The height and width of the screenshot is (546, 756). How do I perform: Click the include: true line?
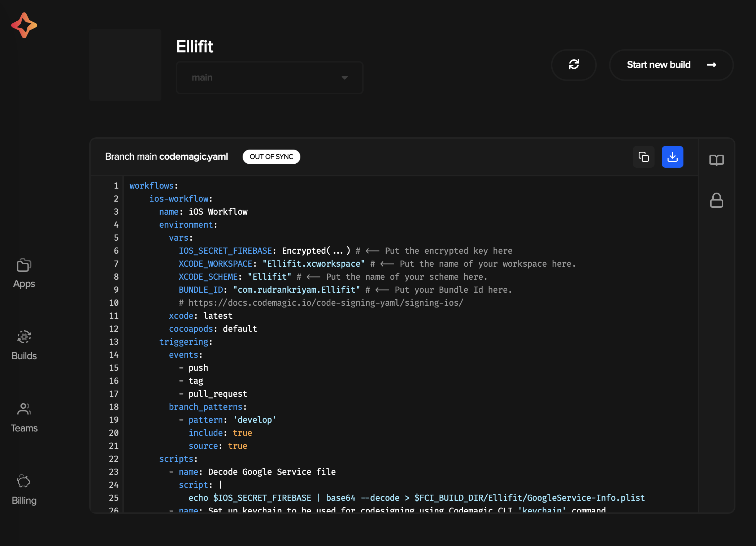220,433
